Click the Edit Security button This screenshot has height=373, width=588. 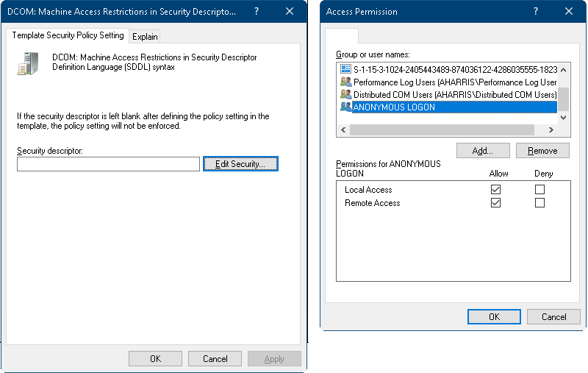coord(240,164)
